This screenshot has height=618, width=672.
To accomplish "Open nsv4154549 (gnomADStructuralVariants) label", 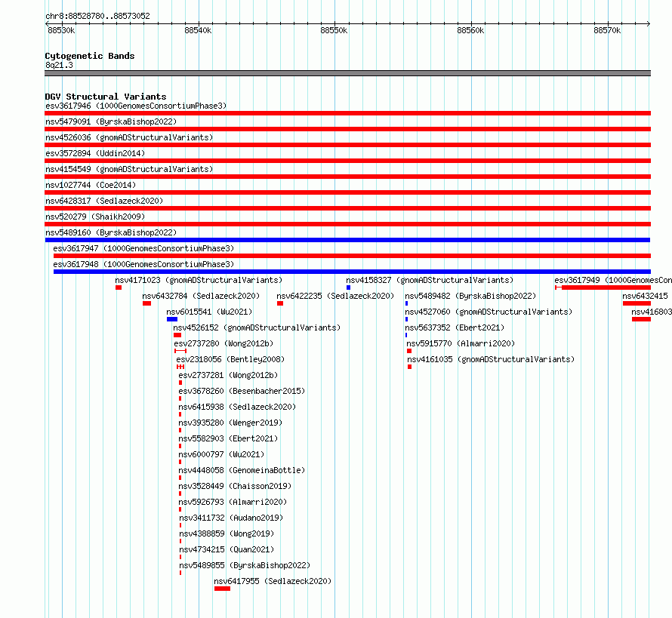I will coord(129,169).
